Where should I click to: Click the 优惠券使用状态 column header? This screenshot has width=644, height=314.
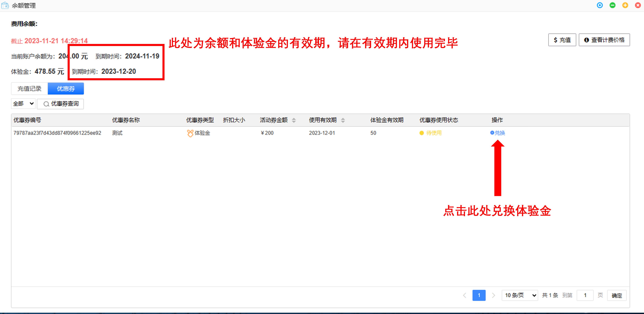(439, 120)
